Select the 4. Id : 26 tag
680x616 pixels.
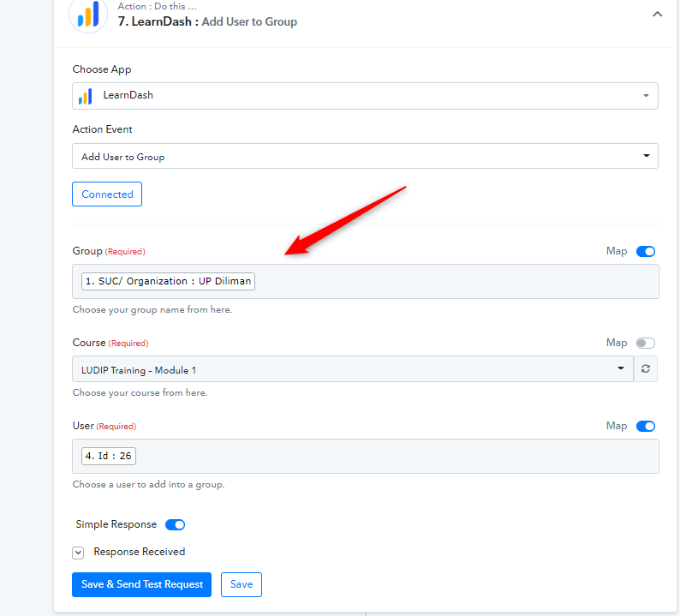[109, 456]
